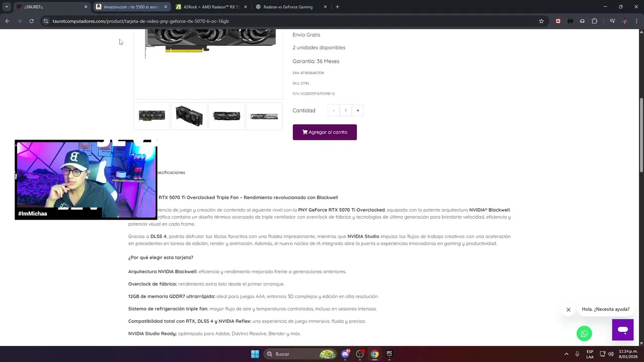644x362 pixels.
Task: Show hidden system tray icons
Action: pyautogui.click(x=566, y=354)
